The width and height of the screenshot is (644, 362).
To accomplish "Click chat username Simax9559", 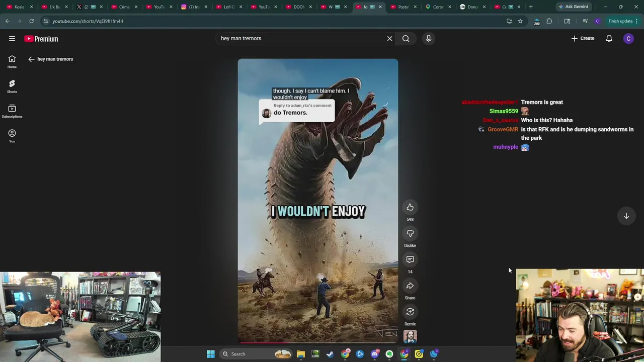I will [x=504, y=112].
